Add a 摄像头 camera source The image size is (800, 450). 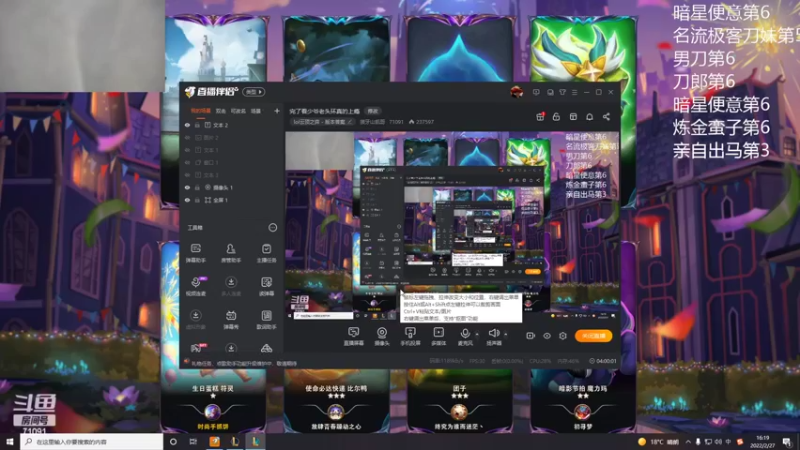tap(382, 336)
